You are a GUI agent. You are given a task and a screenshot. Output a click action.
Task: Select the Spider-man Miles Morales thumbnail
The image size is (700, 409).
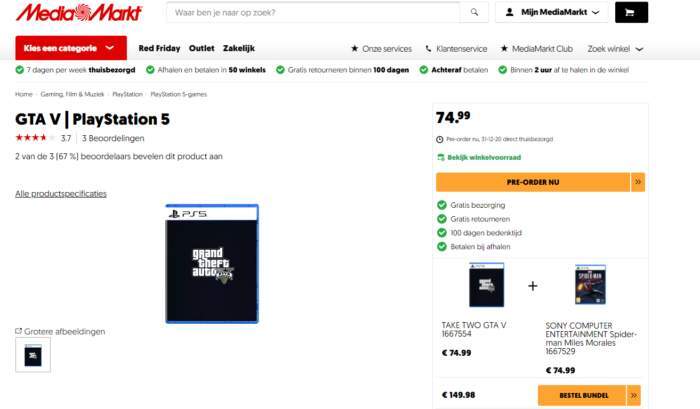tap(590, 285)
